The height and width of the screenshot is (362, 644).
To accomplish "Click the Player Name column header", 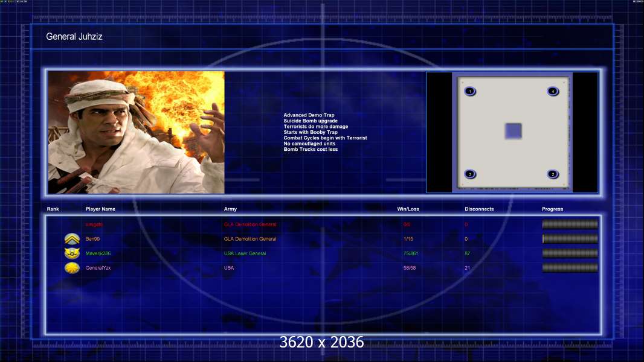I will [100, 209].
